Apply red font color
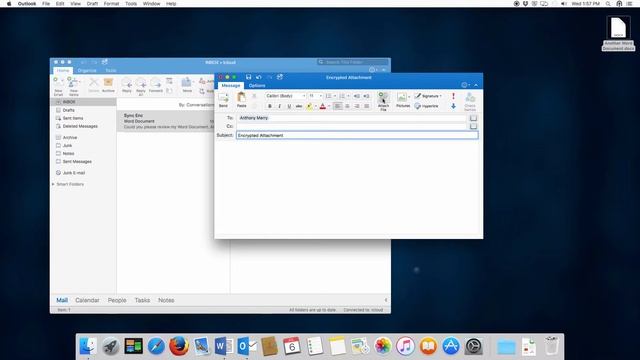This screenshot has height=360, width=640. point(323,106)
